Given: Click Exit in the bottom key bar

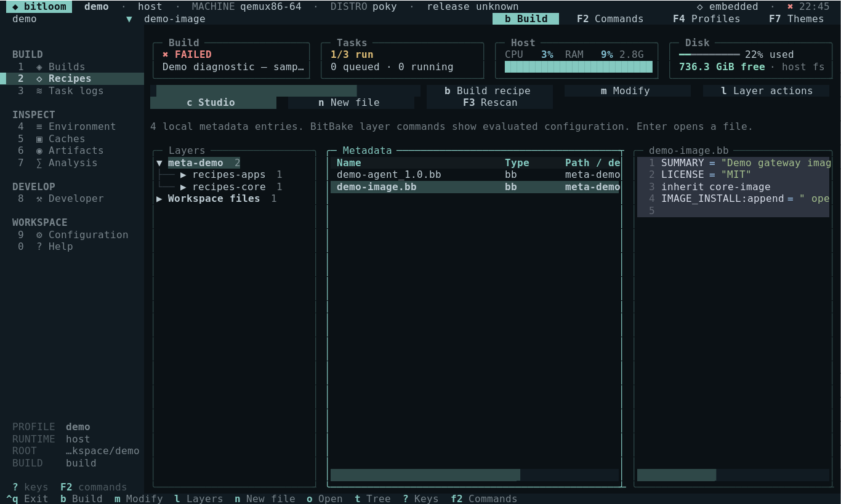Looking at the screenshot, I should [27, 498].
